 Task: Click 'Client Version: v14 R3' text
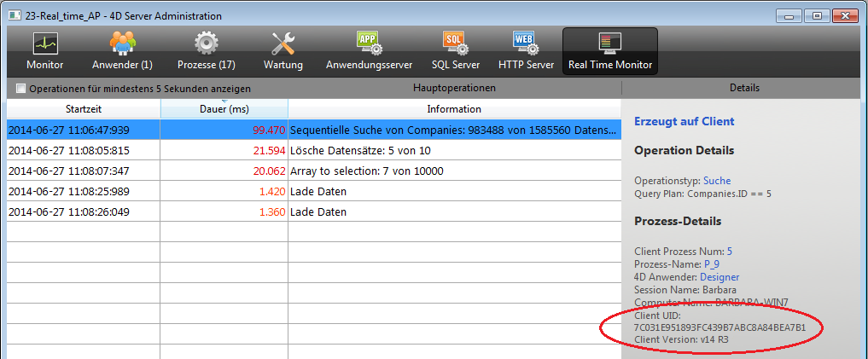click(681, 339)
